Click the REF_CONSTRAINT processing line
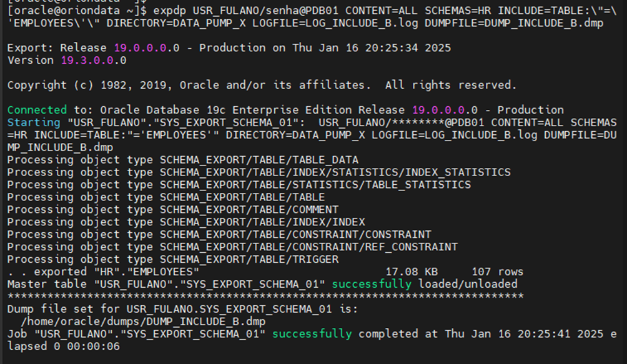 click(232, 247)
